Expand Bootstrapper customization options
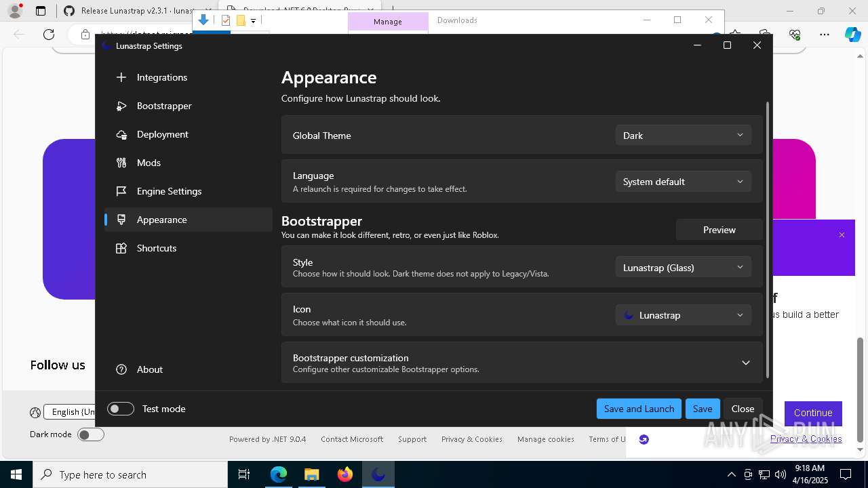The width and height of the screenshot is (868, 488). pos(522,363)
